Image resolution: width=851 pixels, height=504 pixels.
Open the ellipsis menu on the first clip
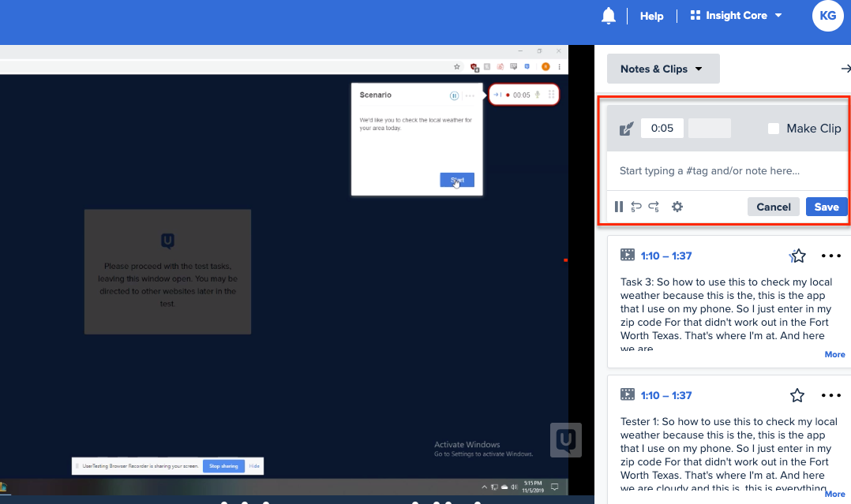[830, 256]
